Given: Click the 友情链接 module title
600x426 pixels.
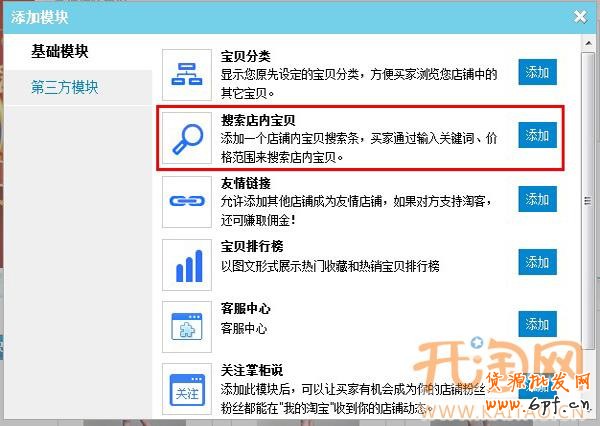Looking at the screenshot, I should coord(245,184).
